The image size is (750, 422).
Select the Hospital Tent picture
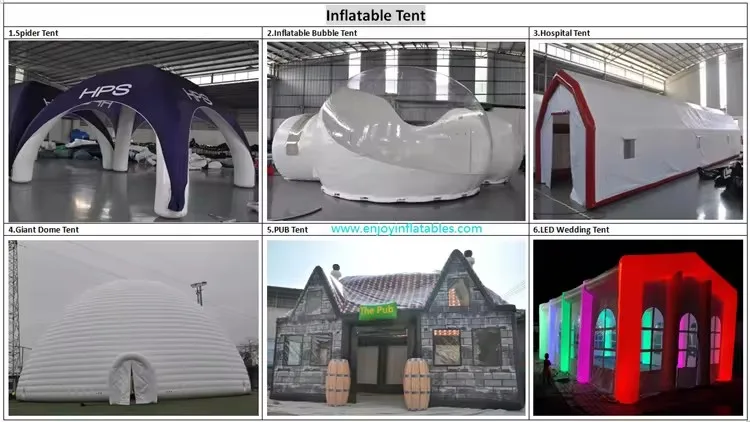click(x=638, y=131)
